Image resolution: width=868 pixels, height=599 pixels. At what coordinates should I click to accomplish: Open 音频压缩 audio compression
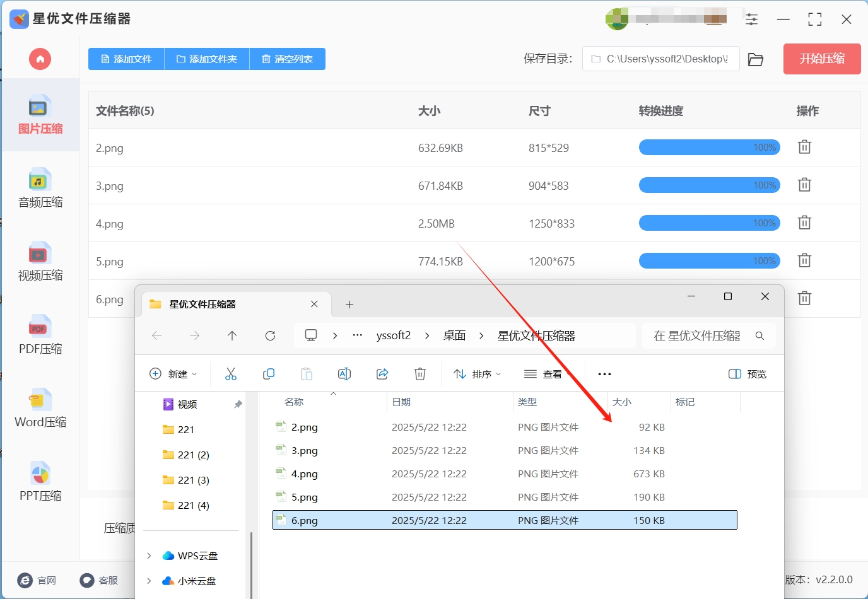(x=40, y=189)
